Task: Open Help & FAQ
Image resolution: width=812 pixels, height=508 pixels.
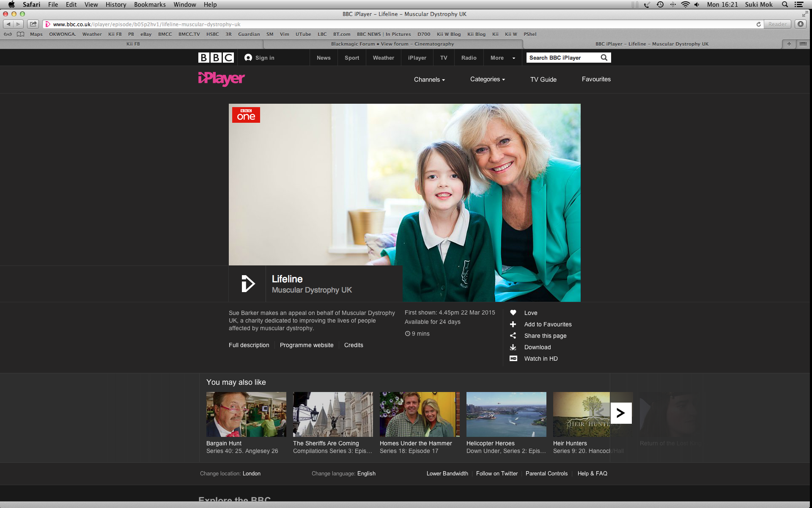Action: click(x=593, y=473)
